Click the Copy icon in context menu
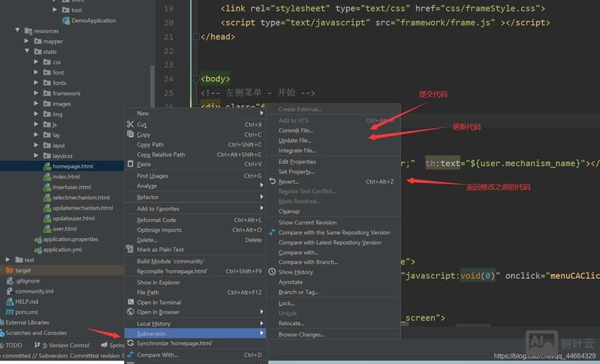Image resolution: width=600 pixels, height=364 pixels. click(131, 135)
